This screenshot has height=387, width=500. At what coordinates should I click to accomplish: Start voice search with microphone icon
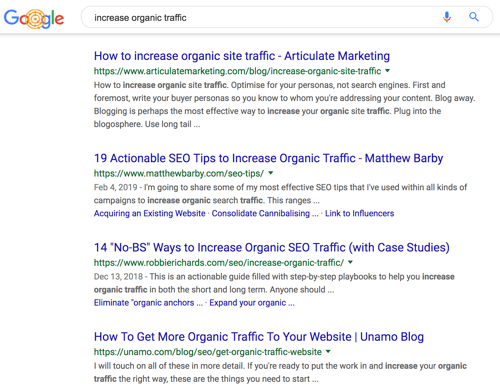(x=447, y=17)
